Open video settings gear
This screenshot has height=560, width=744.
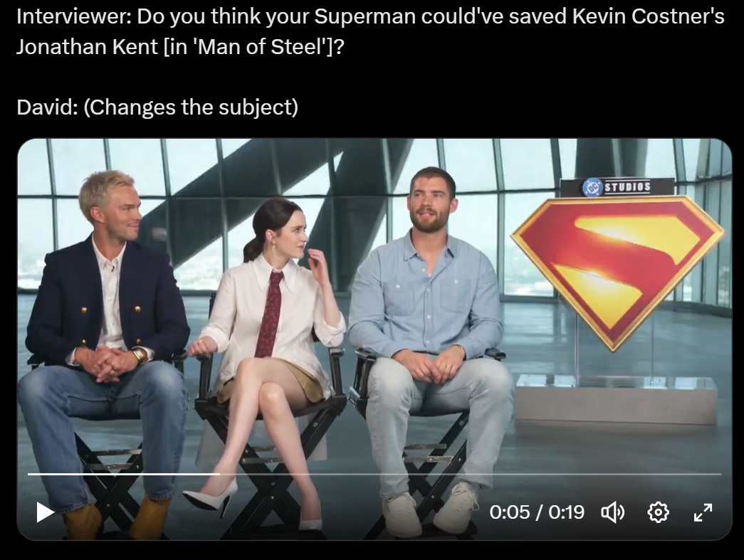coord(658,512)
